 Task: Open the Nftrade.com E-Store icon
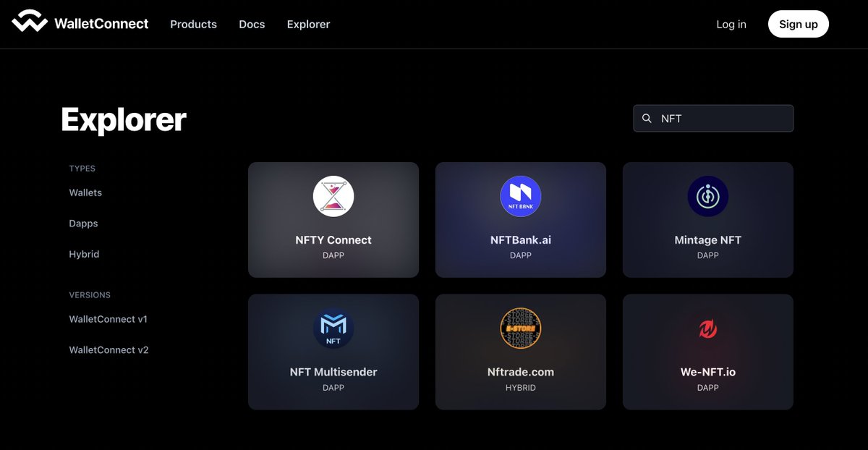tap(520, 328)
